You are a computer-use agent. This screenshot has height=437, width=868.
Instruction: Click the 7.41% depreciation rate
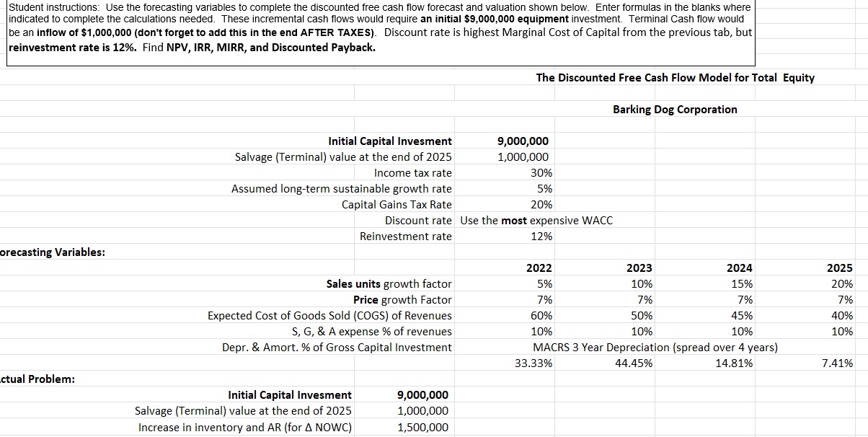(837, 363)
